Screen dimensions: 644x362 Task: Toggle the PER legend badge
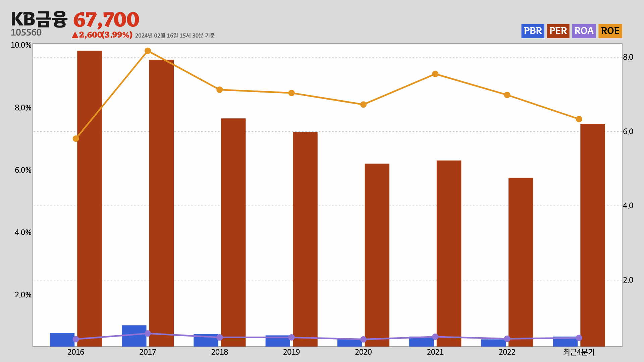558,31
